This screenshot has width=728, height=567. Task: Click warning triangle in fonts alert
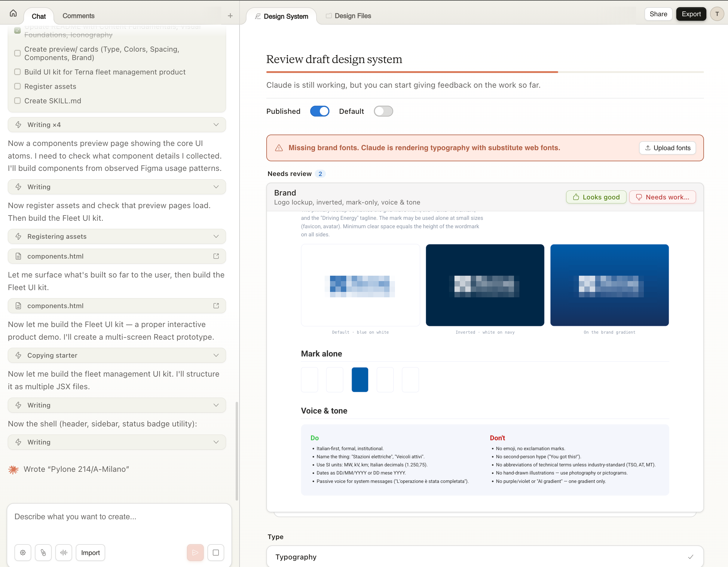tap(279, 148)
